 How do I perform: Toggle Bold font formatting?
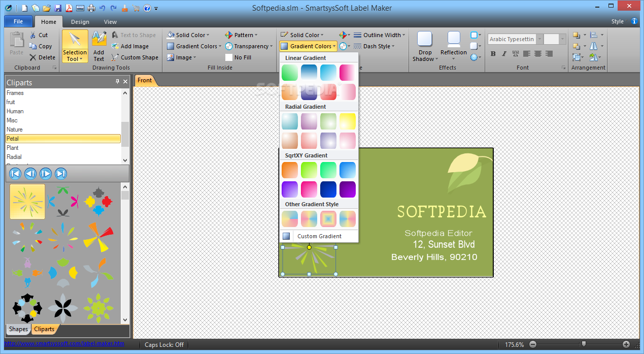[x=493, y=54]
